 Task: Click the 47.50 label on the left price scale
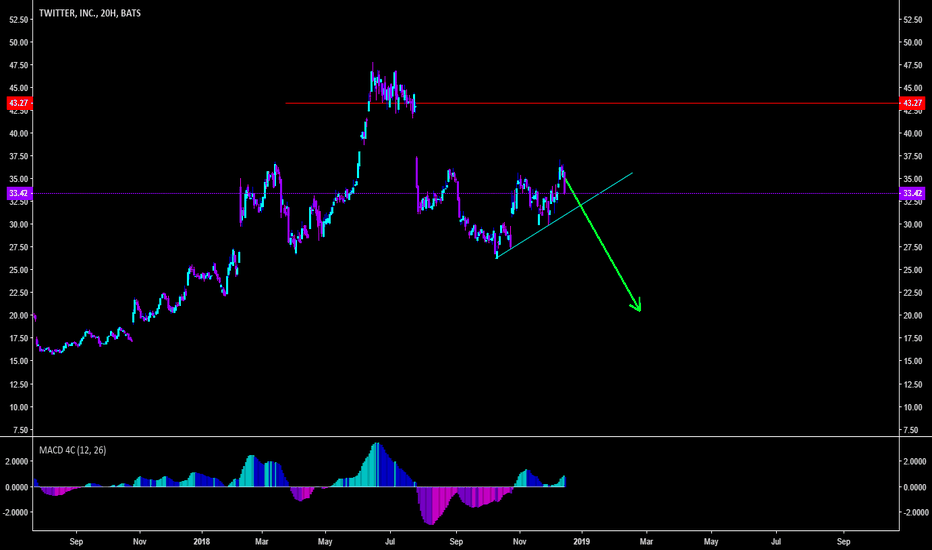pyautogui.click(x=18, y=65)
